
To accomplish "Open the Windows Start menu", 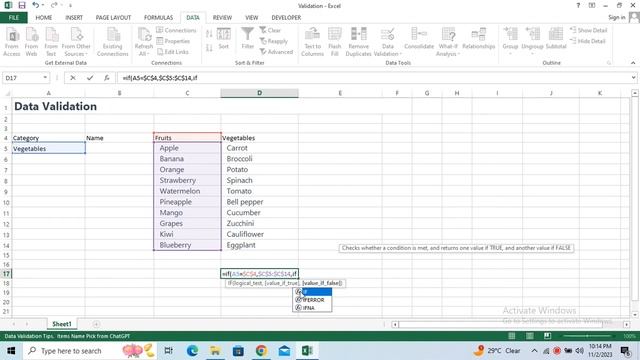I will tap(11, 351).
